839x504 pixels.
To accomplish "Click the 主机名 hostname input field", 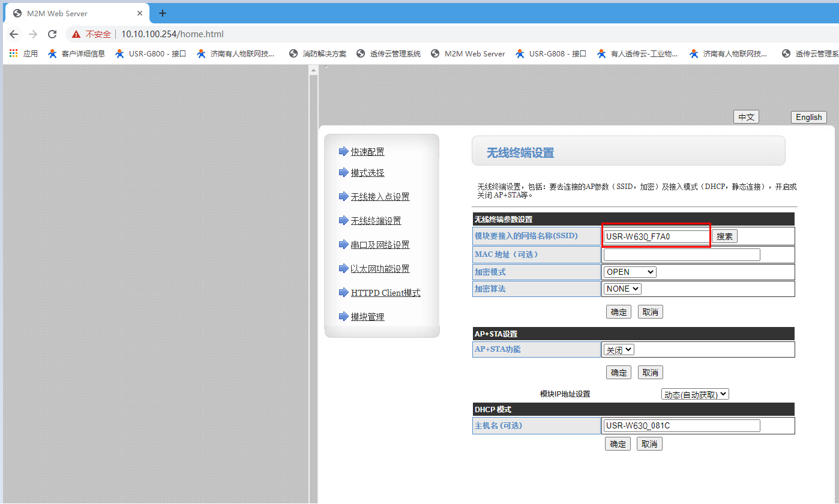I will coord(681,425).
